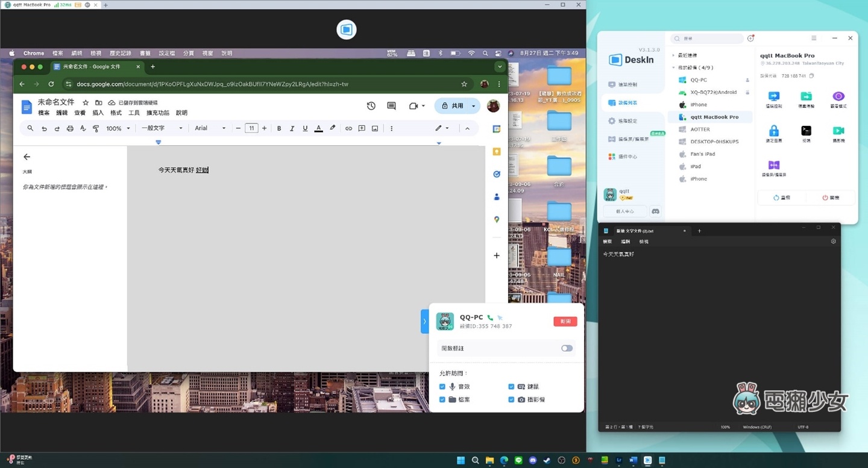Click the highlight color pen in Docs

tap(332, 128)
